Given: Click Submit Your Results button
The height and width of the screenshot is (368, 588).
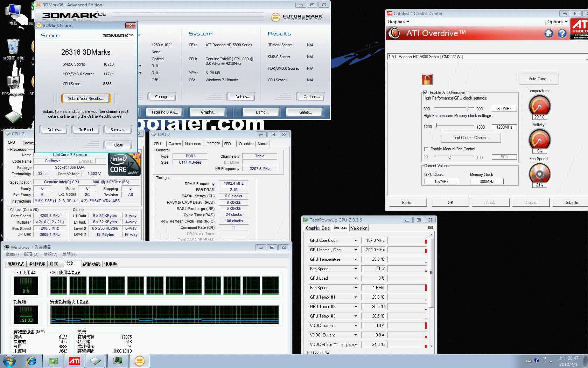Looking at the screenshot, I should click(86, 98).
